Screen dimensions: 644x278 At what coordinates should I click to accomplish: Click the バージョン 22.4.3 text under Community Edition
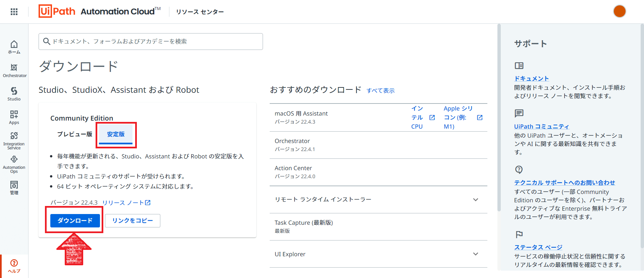(x=74, y=203)
